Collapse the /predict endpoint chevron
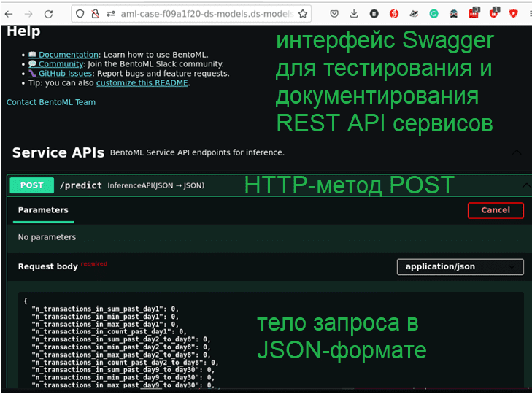Screen dimensions: 532x394 525,185
